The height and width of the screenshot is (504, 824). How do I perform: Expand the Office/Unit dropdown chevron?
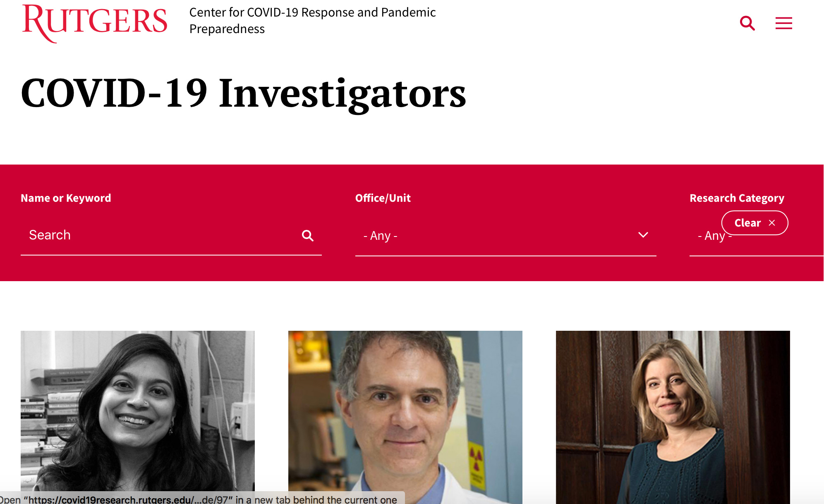click(643, 235)
